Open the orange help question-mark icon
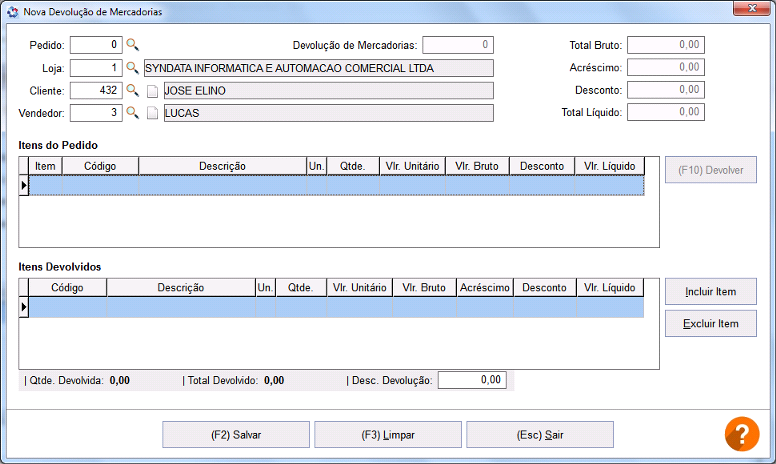776x464 pixels. (742, 434)
